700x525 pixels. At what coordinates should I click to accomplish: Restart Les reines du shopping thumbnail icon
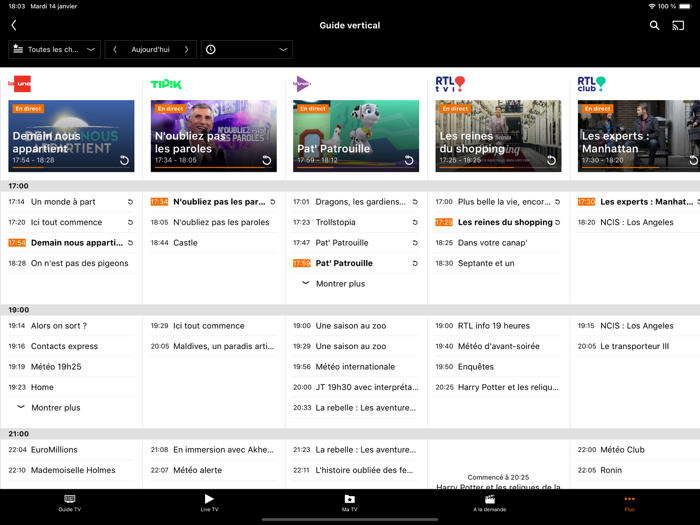551,160
